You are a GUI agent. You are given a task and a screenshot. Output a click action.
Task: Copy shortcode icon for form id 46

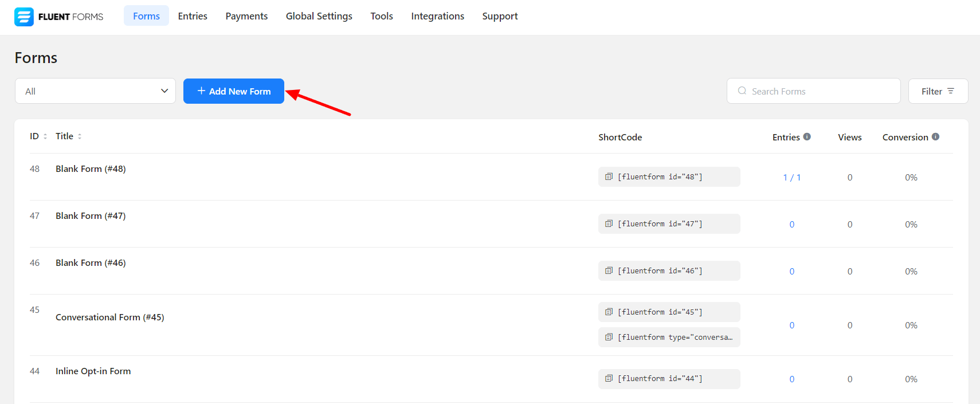click(609, 270)
